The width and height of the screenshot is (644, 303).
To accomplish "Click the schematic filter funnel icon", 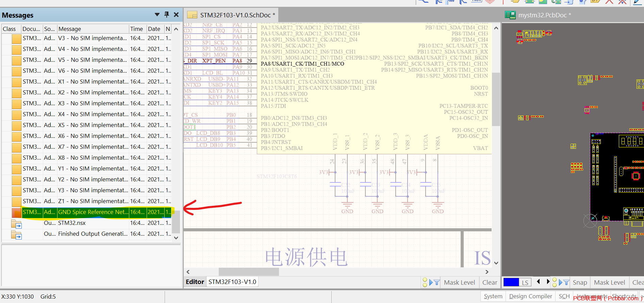I will [437, 282].
